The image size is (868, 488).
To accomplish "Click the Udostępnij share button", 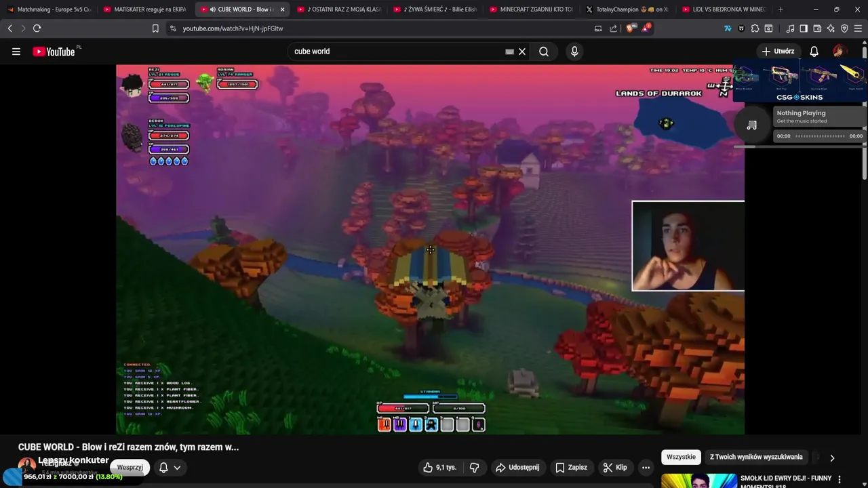I will coord(517,468).
